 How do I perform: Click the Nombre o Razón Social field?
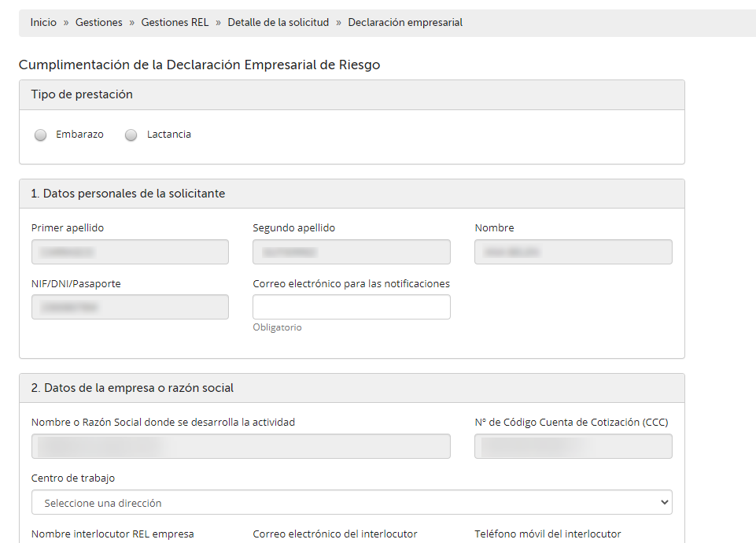coord(241,446)
